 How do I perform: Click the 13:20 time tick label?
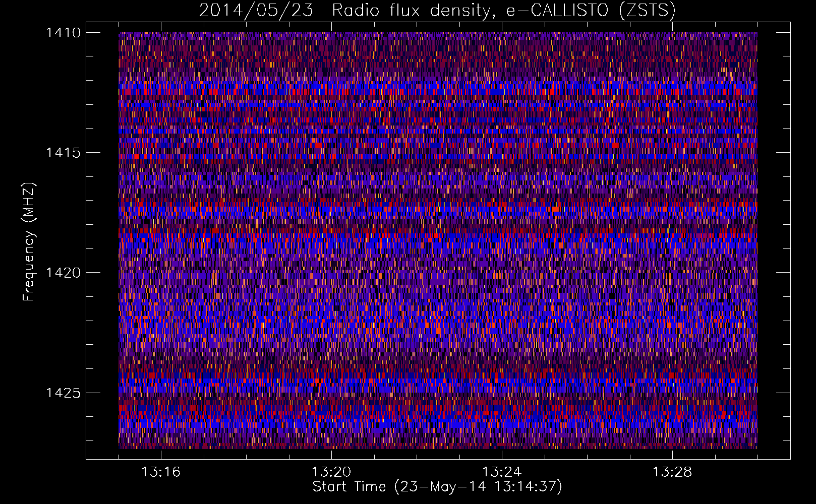click(331, 472)
